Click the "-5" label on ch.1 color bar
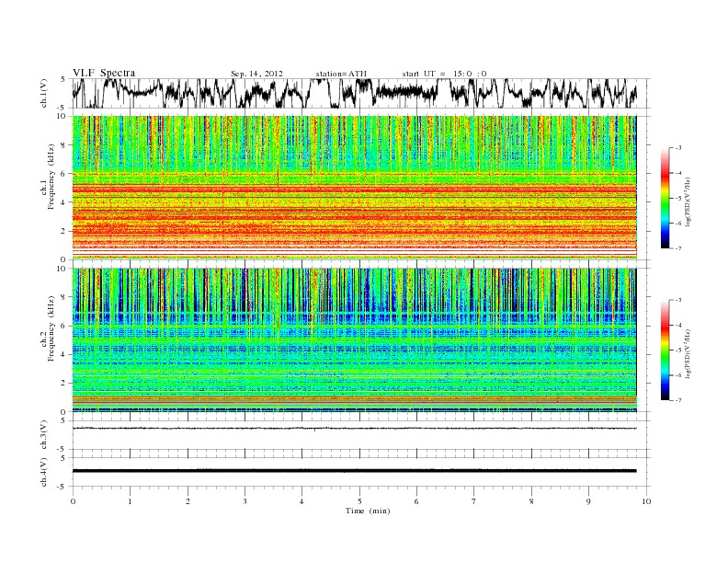Viewport: 728px width, 563px height. pos(677,199)
